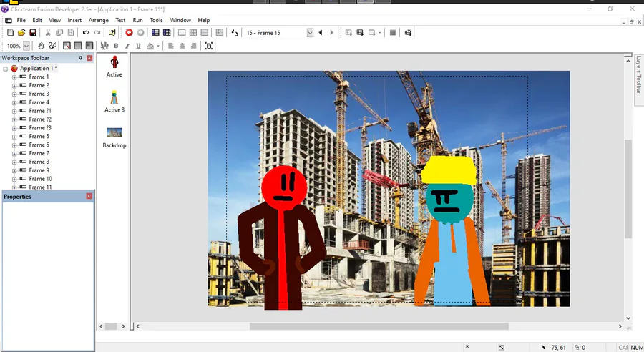Viewport: 644px width, 352px height.
Task: Redo the last action
Action: pos(97,32)
